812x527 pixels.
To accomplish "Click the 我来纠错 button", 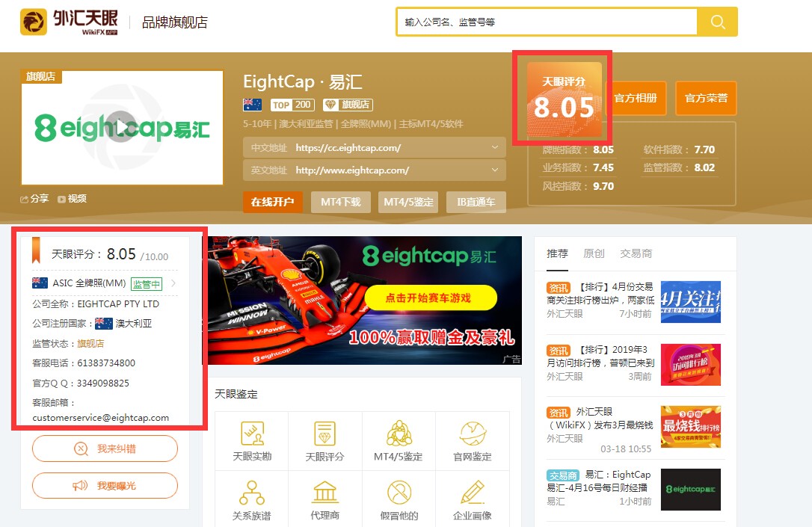I will (x=105, y=449).
